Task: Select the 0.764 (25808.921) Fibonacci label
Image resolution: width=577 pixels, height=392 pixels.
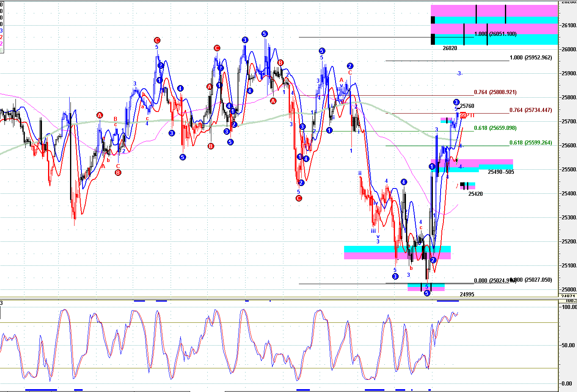Action: click(x=495, y=92)
